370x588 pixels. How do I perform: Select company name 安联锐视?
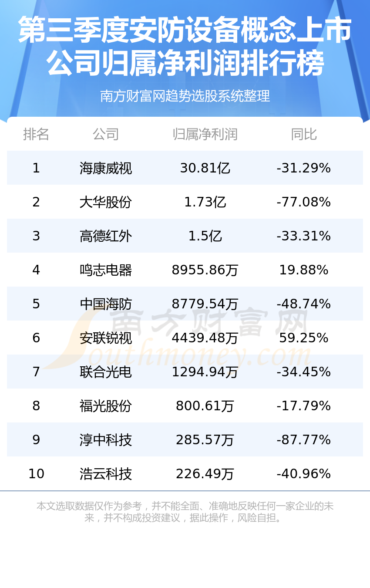tap(106, 338)
